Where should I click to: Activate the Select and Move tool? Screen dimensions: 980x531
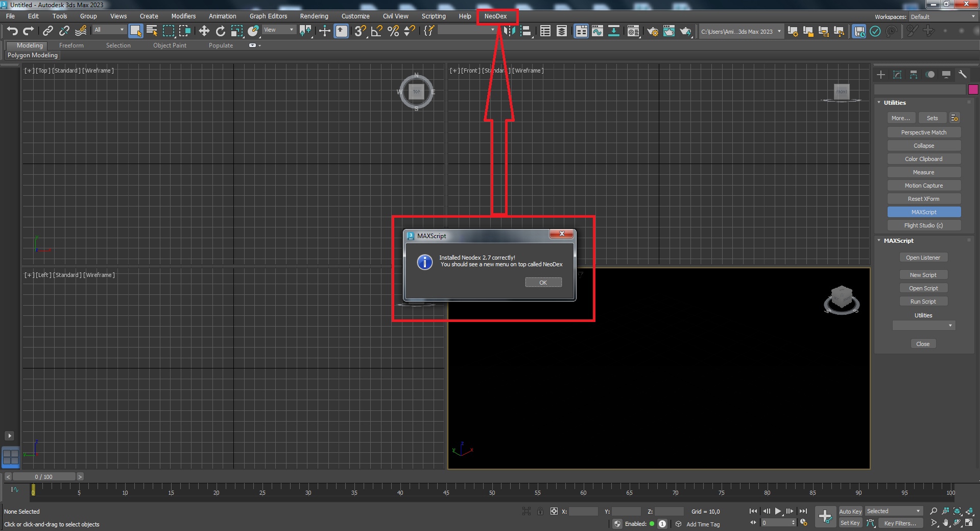[x=204, y=31]
